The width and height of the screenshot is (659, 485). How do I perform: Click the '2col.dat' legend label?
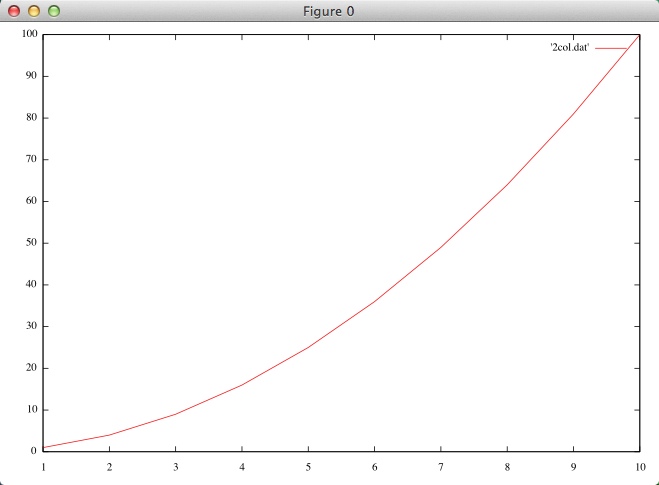[569, 47]
